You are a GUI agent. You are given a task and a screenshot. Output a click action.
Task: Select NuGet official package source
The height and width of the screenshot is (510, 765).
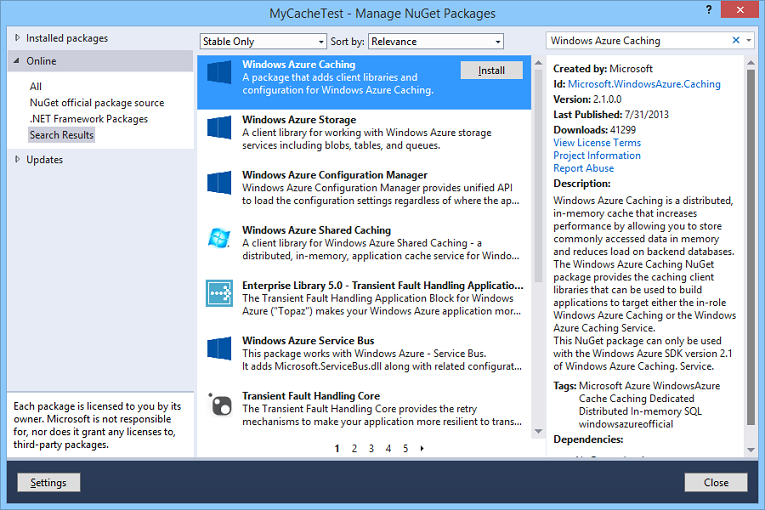click(x=97, y=102)
